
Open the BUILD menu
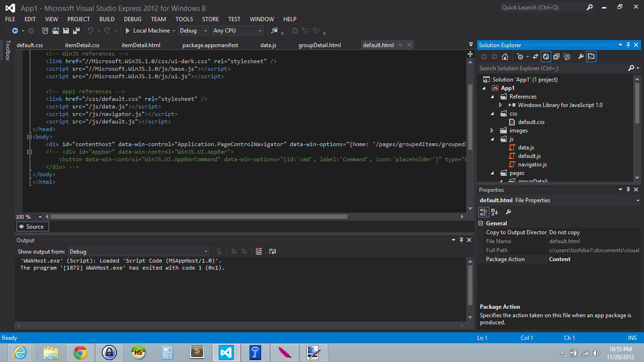[x=107, y=19]
